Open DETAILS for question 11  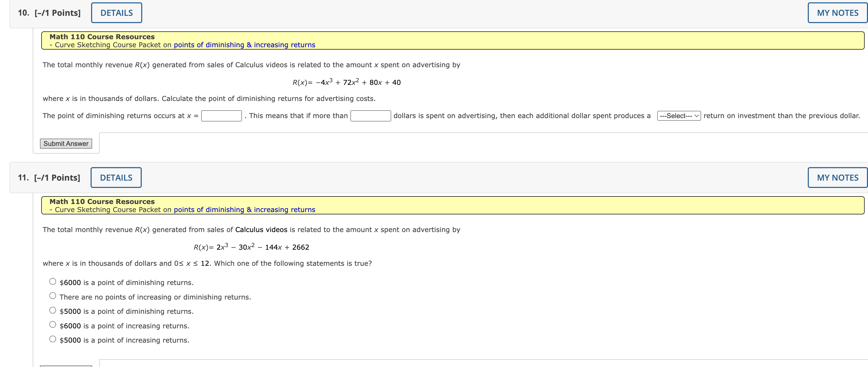click(x=116, y=178)
